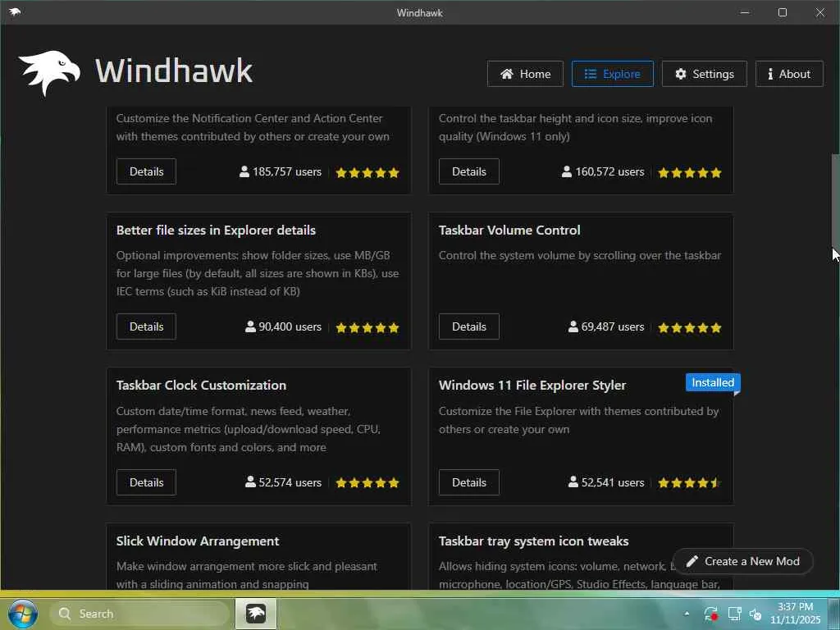Click Create a New Mod button
Screen dimensions: 840x630
click(742, 561)
